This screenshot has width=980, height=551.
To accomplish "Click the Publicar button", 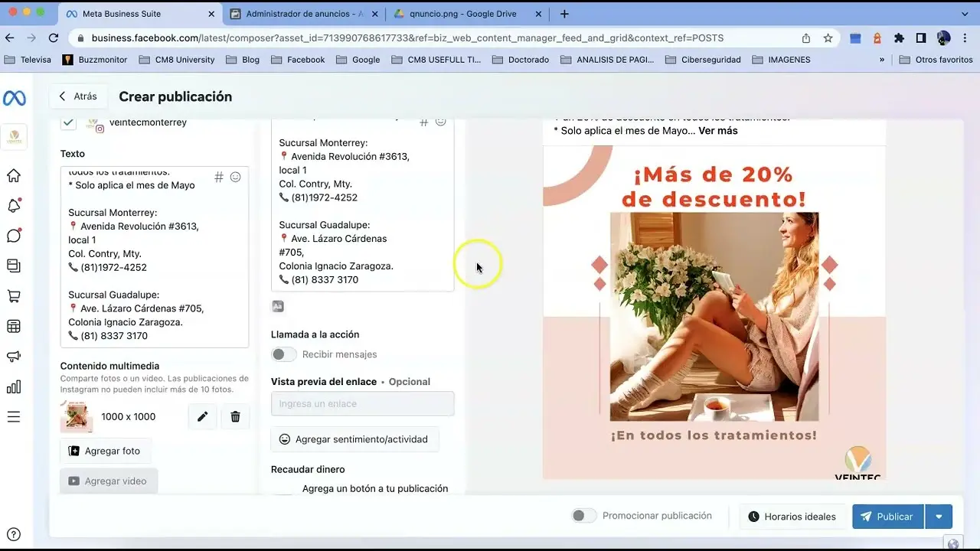I will tap(888, 517).
